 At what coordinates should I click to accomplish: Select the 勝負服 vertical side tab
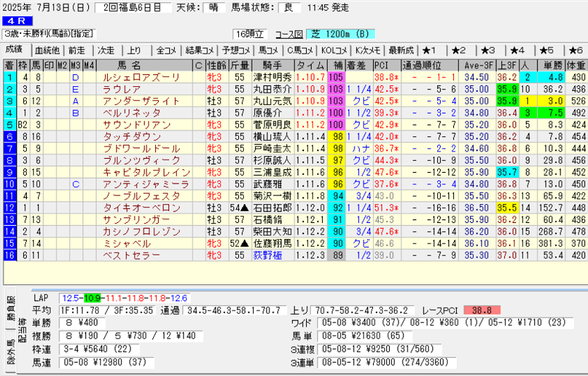coord(11,309)
